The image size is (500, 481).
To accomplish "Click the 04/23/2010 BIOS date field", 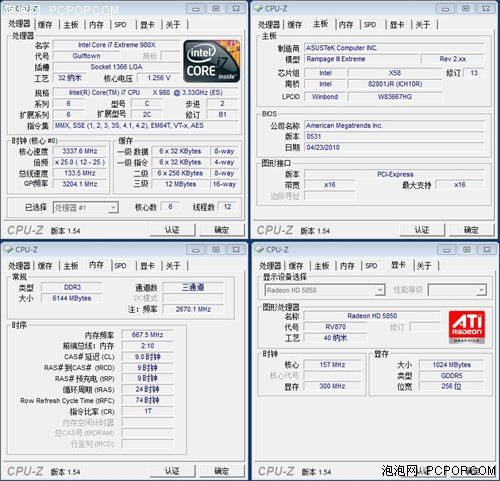I will pyautogui.click(x=394, y=147).
